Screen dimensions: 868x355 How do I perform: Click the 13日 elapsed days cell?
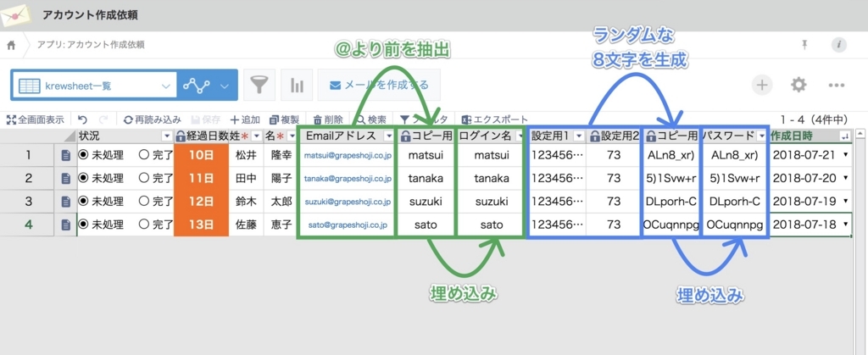[202, 225]
